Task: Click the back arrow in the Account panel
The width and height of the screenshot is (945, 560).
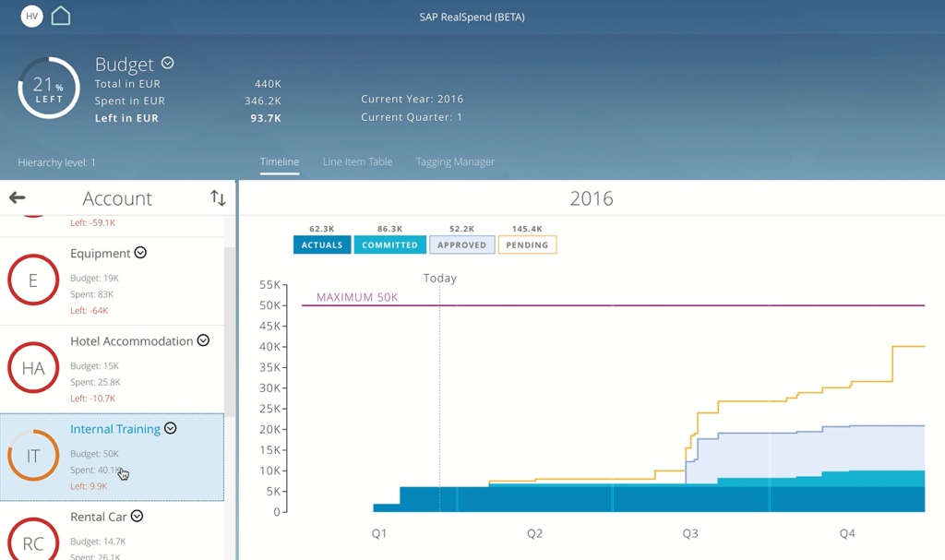Action: pos(16,197)
